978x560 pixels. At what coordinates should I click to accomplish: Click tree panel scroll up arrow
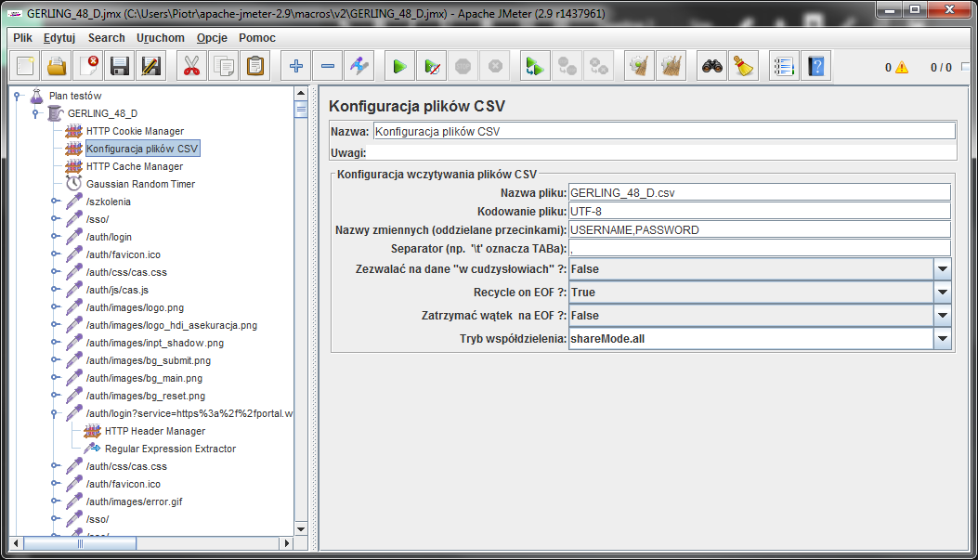[x=301, y=93]
